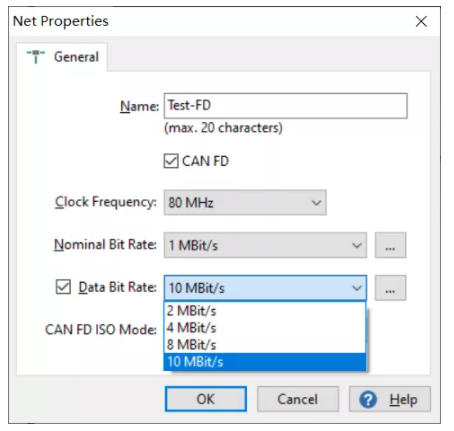Click the Data Bit Rate combo box field

(x=265, y=288)
